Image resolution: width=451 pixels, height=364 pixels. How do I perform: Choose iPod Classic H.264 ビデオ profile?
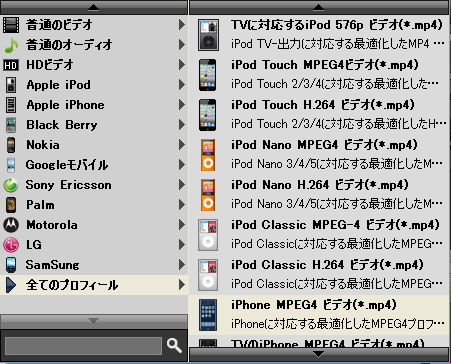tap(320, 275)
